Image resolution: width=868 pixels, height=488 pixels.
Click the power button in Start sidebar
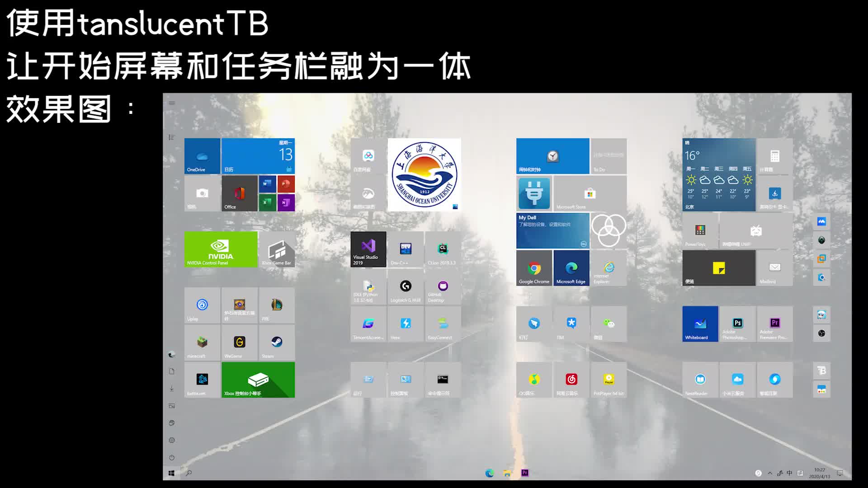pos(171,457)
